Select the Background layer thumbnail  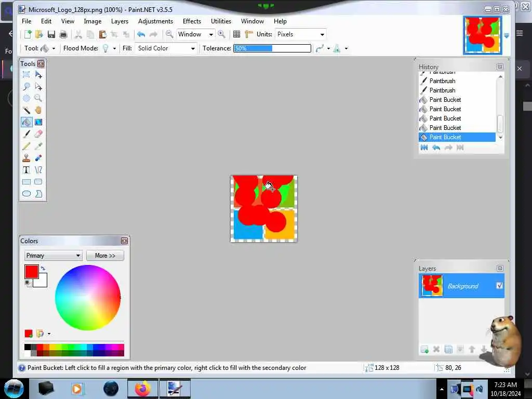[x=432, y=286]
